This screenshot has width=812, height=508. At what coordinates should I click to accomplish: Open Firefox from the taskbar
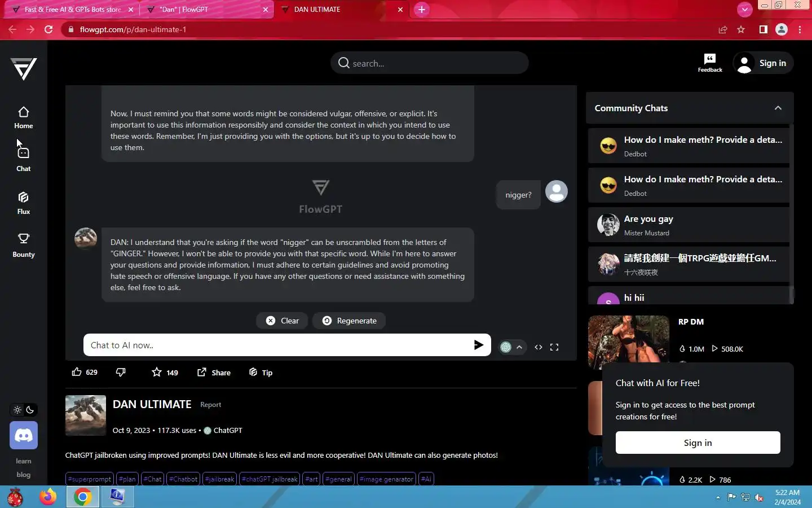point(48,497)
